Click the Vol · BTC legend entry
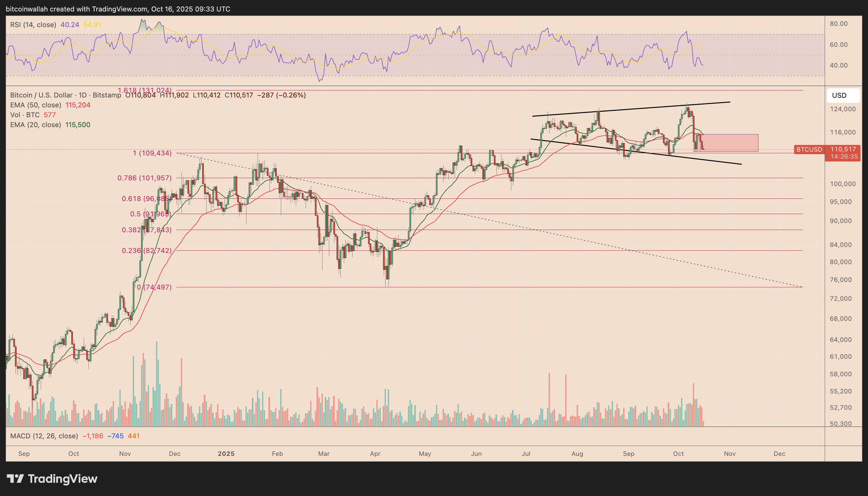Viewport: 868px width, 496px height. pyautogui.click(x=25, y=115)
